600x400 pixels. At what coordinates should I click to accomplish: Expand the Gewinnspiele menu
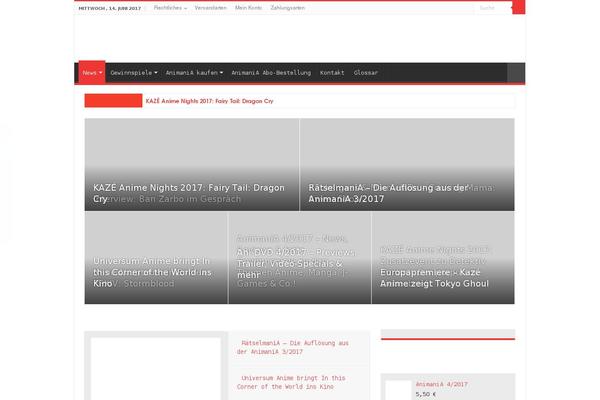[134, 73]
